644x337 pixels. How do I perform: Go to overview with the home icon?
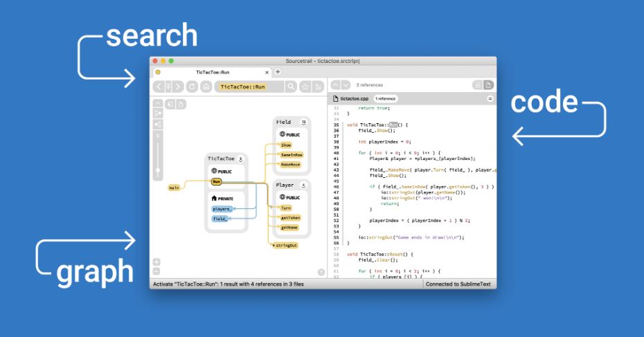205,86
